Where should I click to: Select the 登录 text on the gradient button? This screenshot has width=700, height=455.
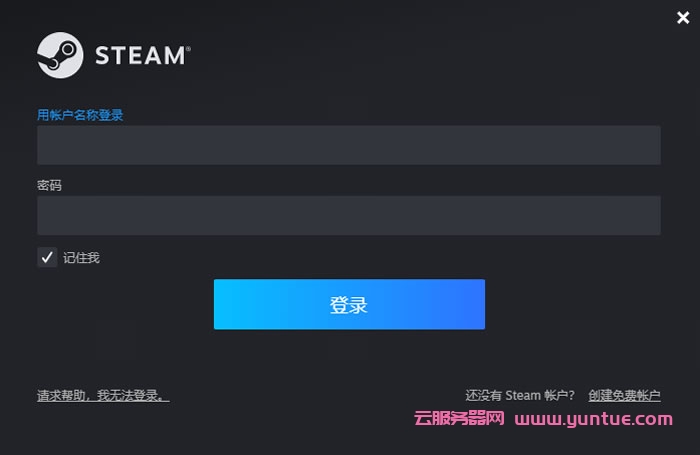coord(349,305)
